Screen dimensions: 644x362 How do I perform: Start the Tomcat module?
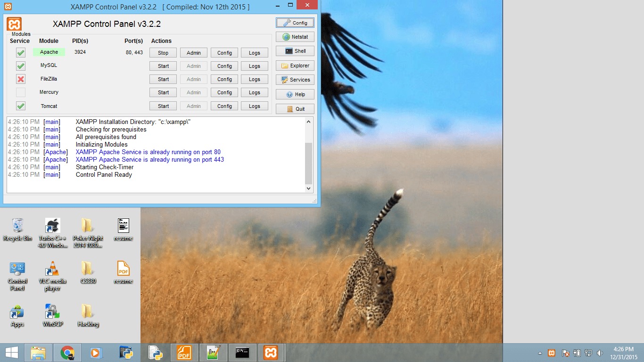click(x=163, y=106)
